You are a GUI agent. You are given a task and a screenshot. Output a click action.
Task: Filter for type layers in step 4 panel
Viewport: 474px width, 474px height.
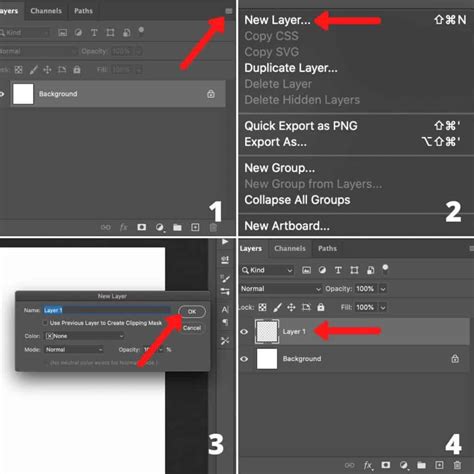point(338,270)
